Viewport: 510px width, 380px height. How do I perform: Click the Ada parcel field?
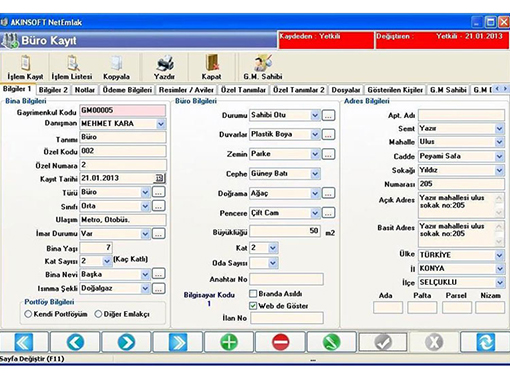click(x=388, y=307)
